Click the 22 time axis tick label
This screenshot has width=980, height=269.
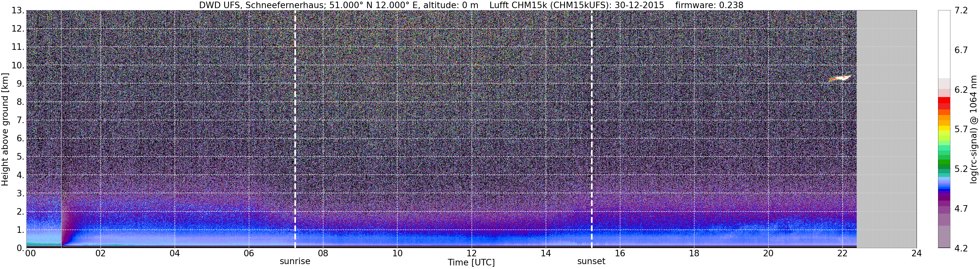[842, 253]
